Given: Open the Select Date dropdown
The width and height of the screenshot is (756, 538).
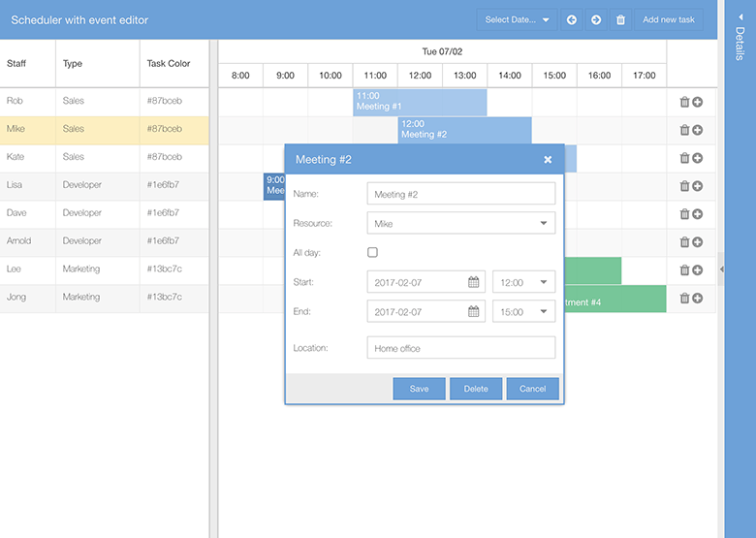Looking at the screenshot, I should (517, 19).
